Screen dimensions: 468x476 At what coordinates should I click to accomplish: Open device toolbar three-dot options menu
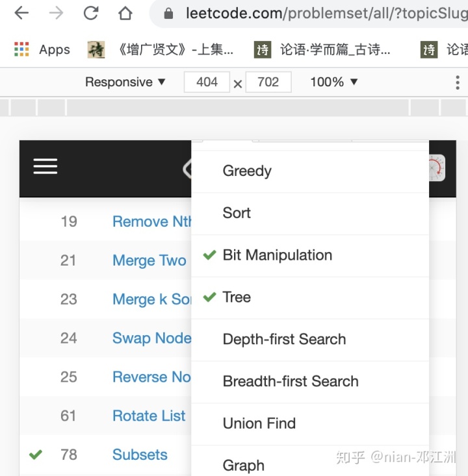pos(458,82)
